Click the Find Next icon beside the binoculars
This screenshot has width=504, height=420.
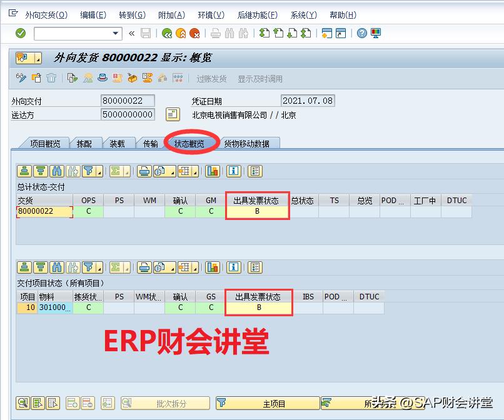[72, 171]
